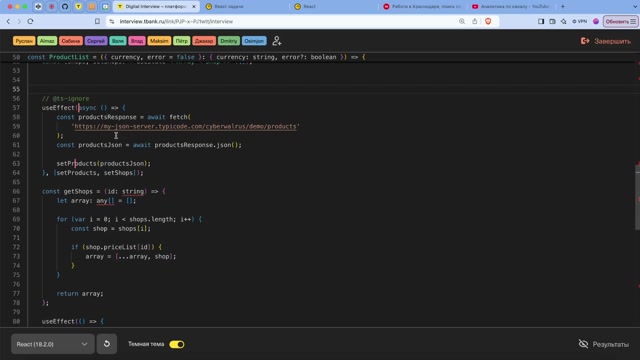Open the pinned blue calendar tab

[x=105, y=7]
